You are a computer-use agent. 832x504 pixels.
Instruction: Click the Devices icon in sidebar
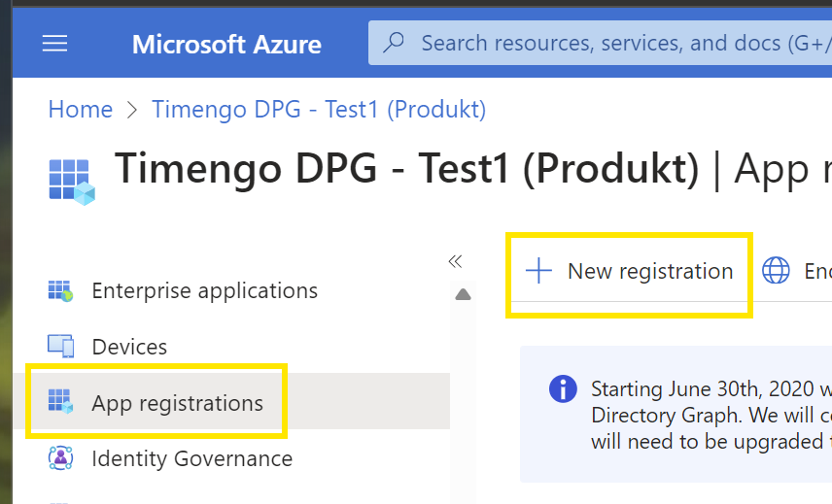click(60, 347)
